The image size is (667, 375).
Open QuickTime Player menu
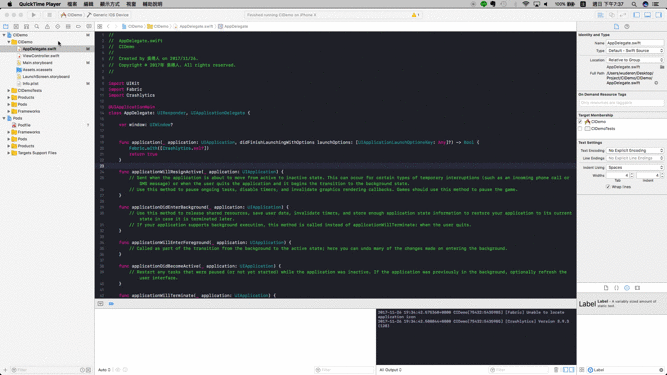[x=40, y=4]
